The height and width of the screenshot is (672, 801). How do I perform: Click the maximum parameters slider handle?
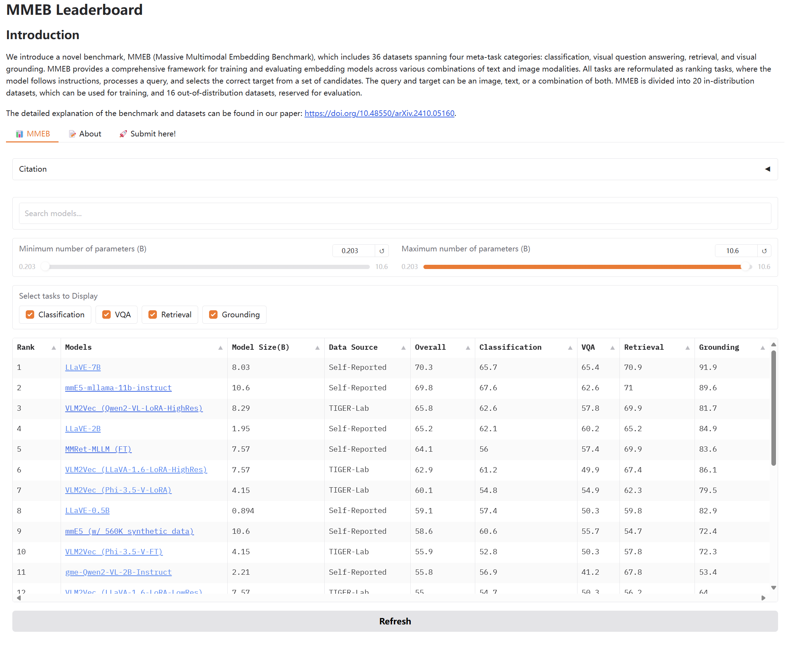[x=746, y=267]
